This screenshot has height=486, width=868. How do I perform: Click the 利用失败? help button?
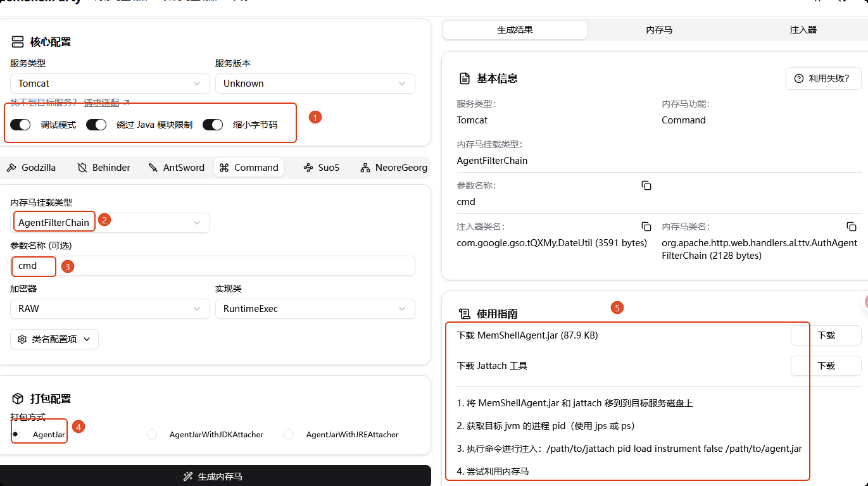tap(824, 78)
